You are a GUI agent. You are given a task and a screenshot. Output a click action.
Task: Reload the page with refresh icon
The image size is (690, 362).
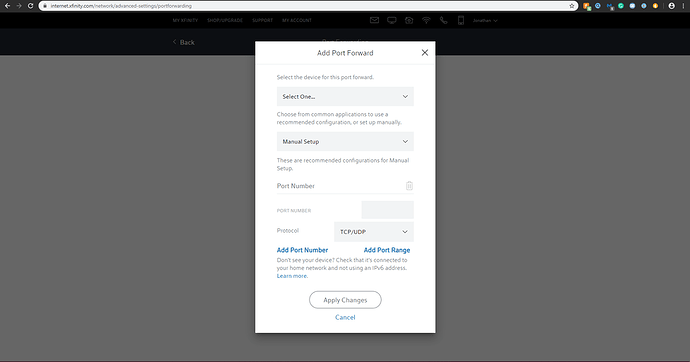pyautogui.click(x=30, y=6)
